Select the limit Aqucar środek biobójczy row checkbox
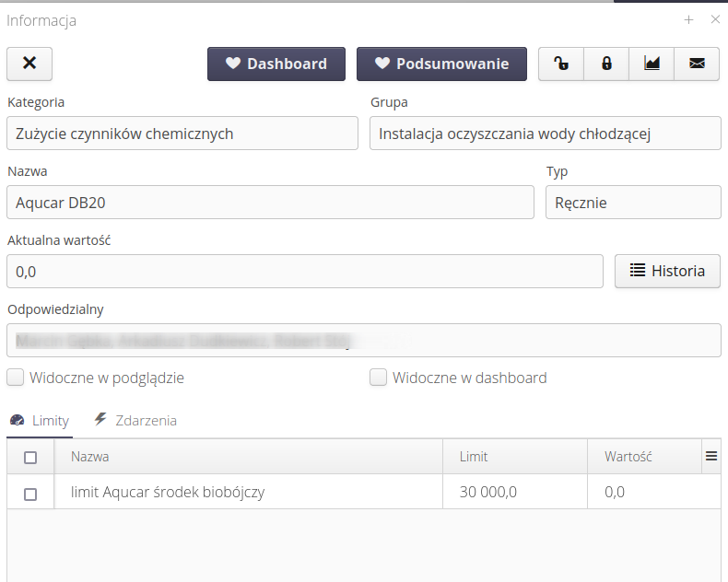Image resolution: width=728 pixels, height=582 pixels. click(30, 493)
